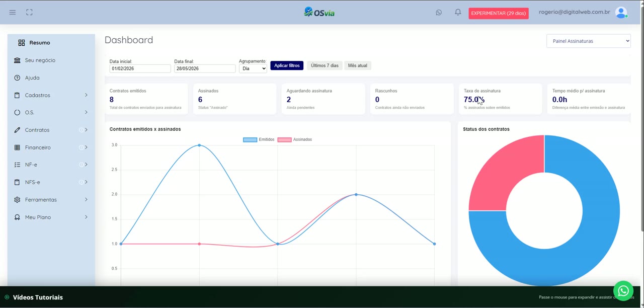Expand the O.S. submenu chevron
Image resolution: width=644 pixels, height=308 pixels.
86,112
